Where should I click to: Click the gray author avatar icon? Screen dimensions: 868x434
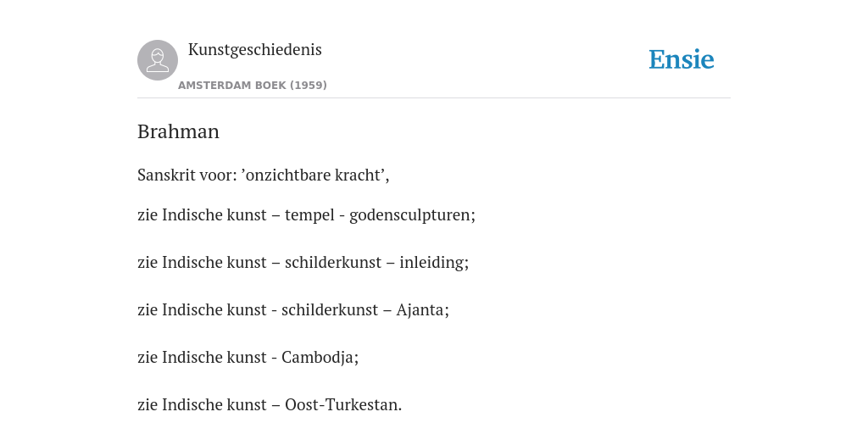click(158, 60)
